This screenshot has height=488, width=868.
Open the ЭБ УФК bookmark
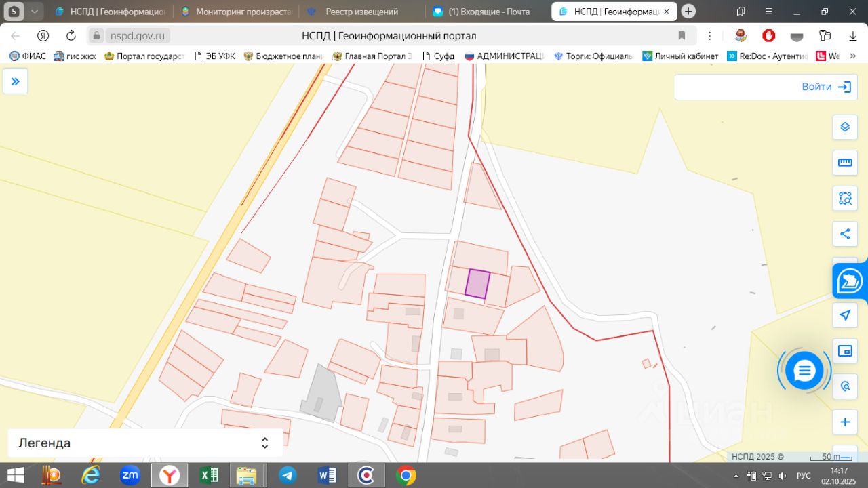[214, 56]
